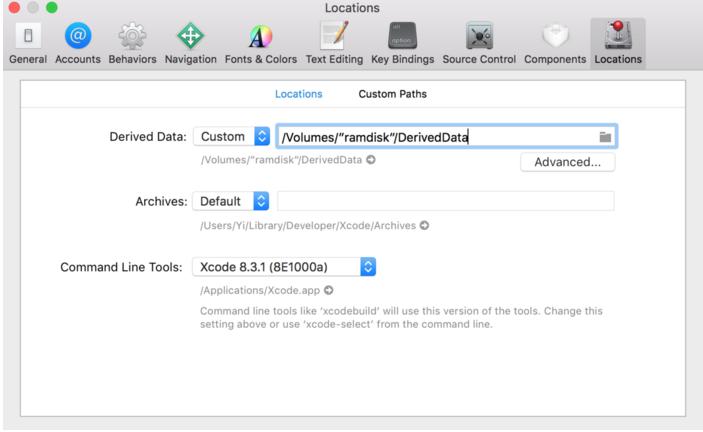Open the Accounts preferences pane

pos(78,44)
